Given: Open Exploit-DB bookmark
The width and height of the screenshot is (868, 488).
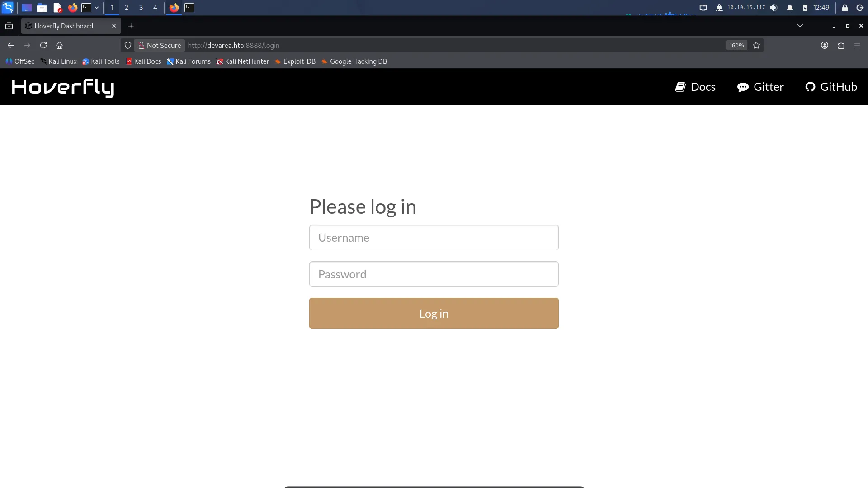Looking at the screenshot, I should 295,61.
